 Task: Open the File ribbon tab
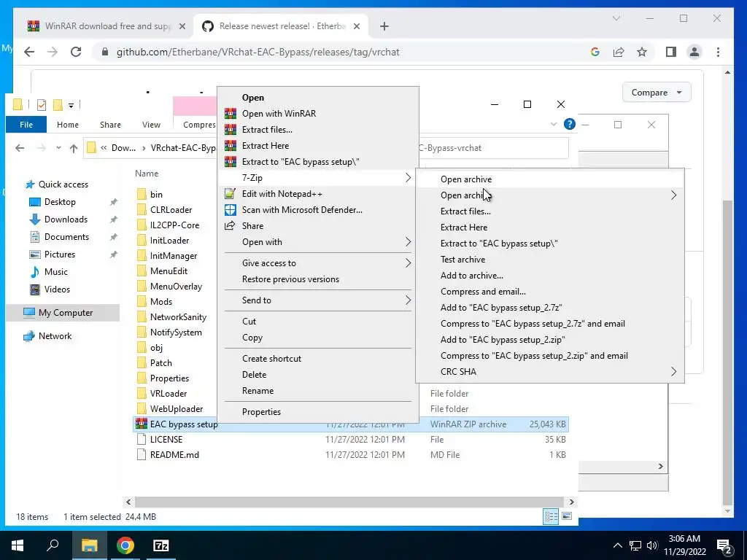point(26,125)
